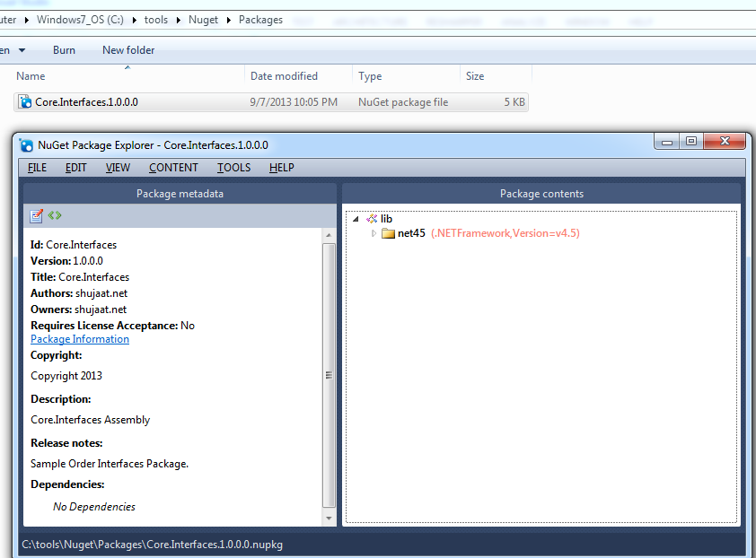
Task: Click the breadcrumb chevron after Nuget
Action: [x=228, y=19]
